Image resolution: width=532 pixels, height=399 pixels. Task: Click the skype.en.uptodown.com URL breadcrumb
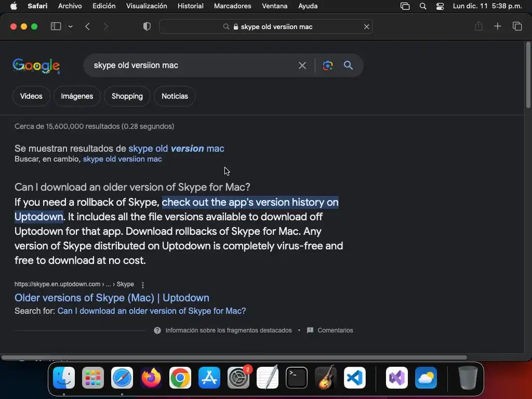coord(74,284)
